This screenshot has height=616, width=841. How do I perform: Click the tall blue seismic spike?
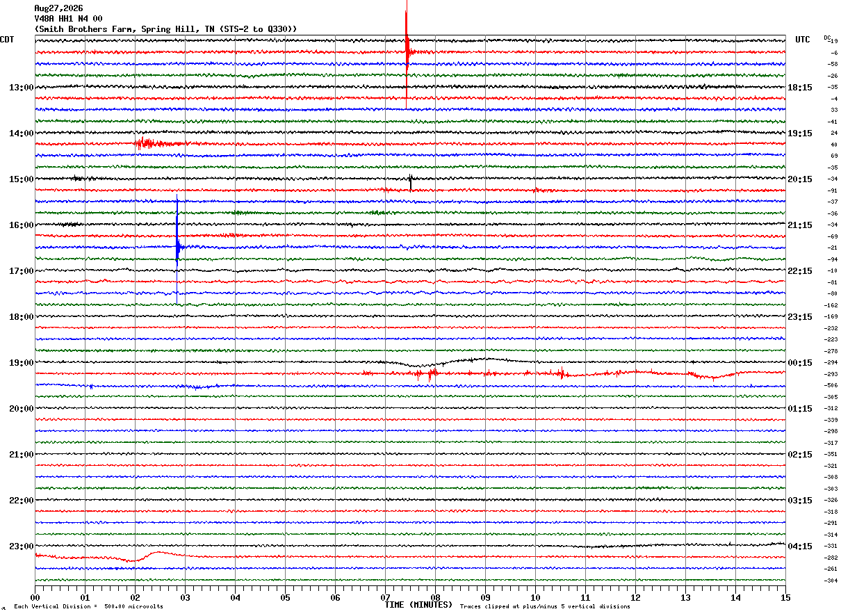177,247
